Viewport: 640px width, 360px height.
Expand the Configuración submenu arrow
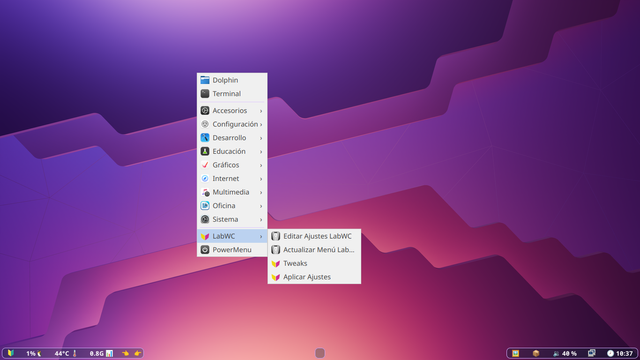pos(261,124)
